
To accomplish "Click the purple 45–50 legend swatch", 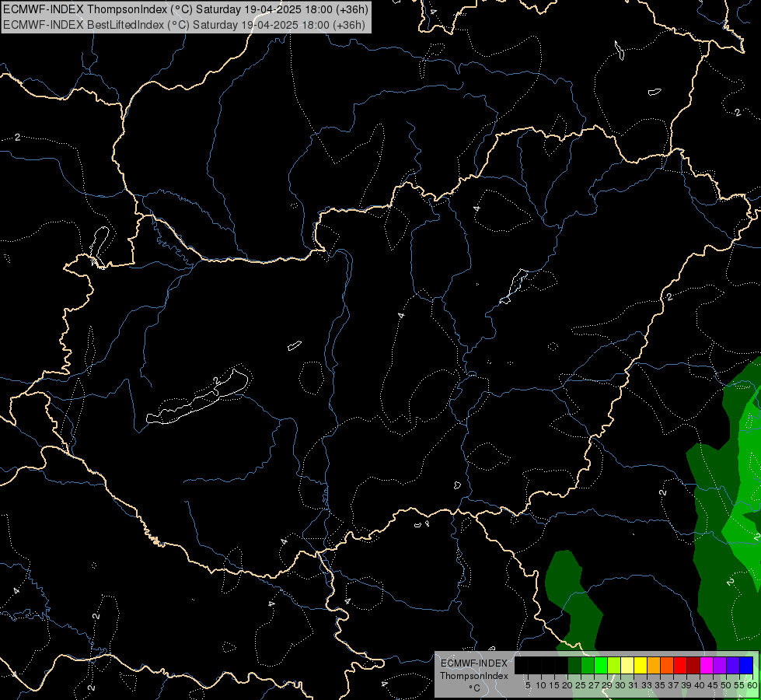I will pos(720,666).
